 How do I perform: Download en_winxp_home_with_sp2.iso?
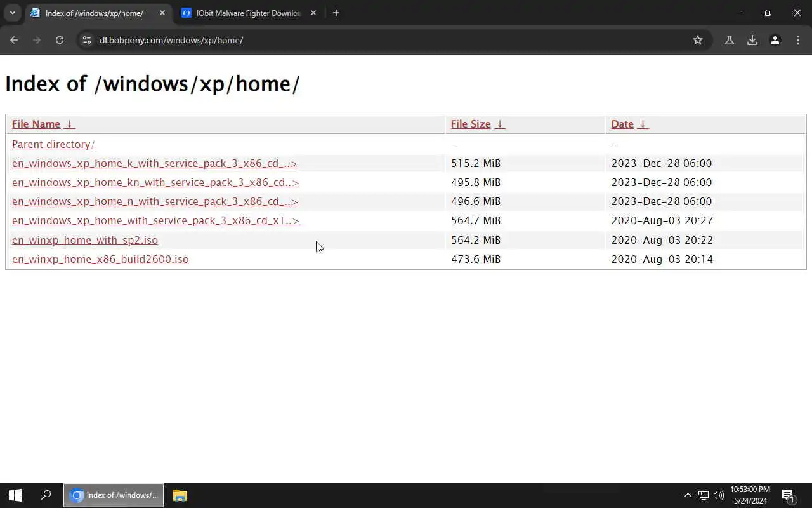(x=85, y=240)
